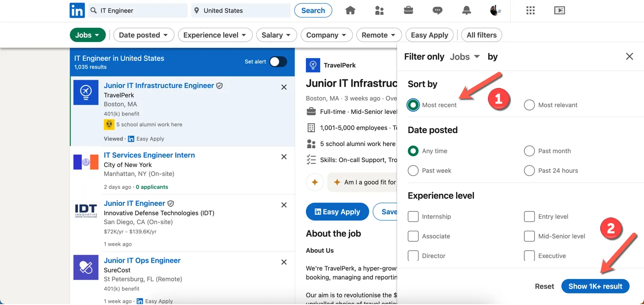Click Am I a good fit suggestion
The width and height of the screenshot is (644, 305).
(362, 182)
